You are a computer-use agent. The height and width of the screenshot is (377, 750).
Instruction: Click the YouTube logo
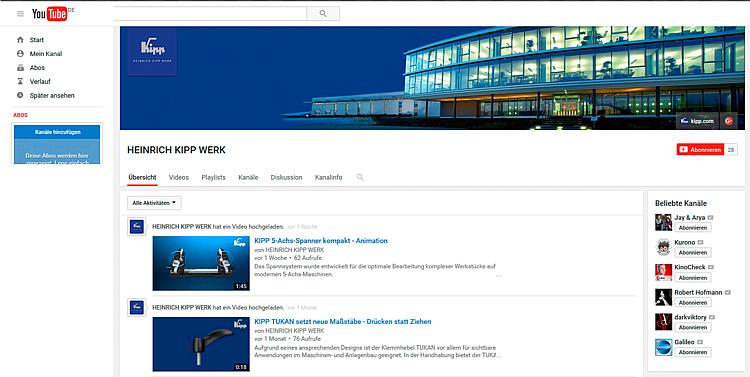pyautogui.click(x=50, y=14)
